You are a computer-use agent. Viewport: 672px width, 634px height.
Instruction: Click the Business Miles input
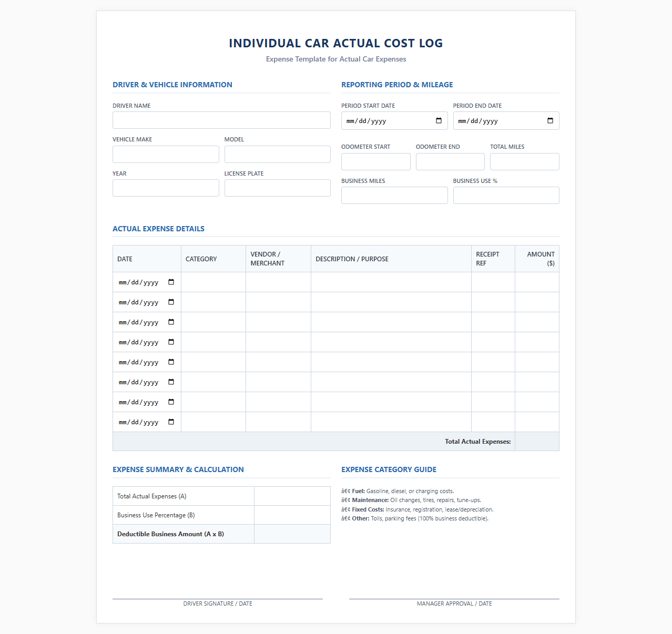coord(394,195)
